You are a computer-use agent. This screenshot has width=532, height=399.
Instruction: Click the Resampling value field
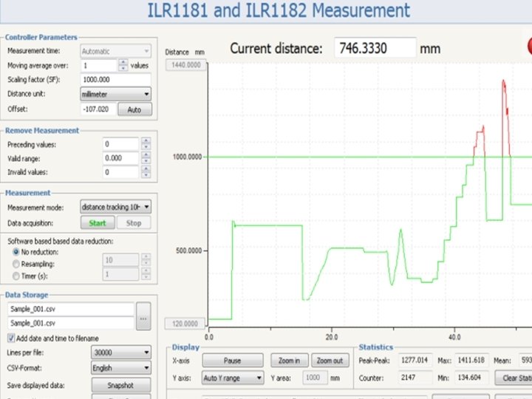click(x=120, y=260)
